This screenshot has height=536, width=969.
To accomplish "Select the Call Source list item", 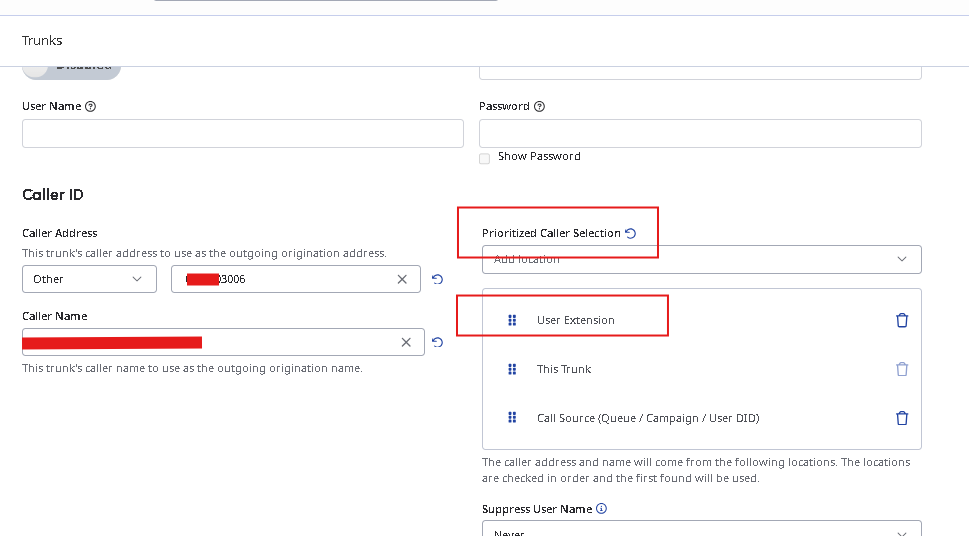I will pos(647,418).
